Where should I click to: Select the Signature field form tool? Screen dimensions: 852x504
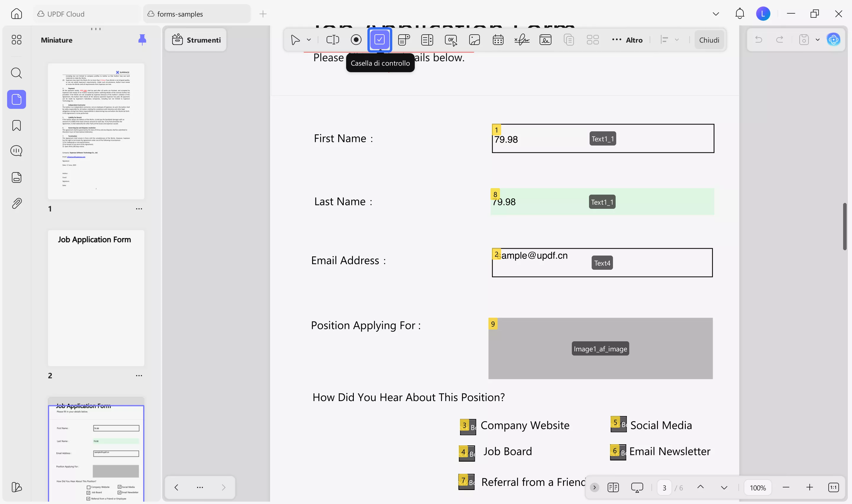coord(522,39)
